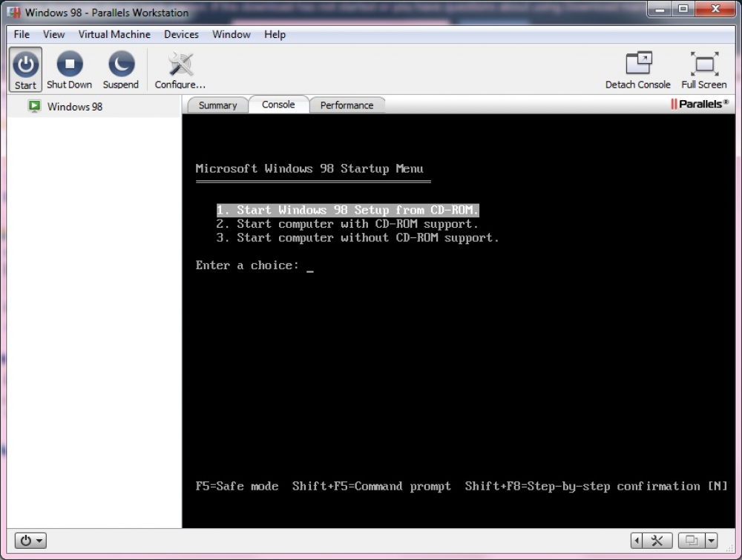742x560 pixels.
Task: Click the left arrow in the bottom status bar
Action: point(637,540)
